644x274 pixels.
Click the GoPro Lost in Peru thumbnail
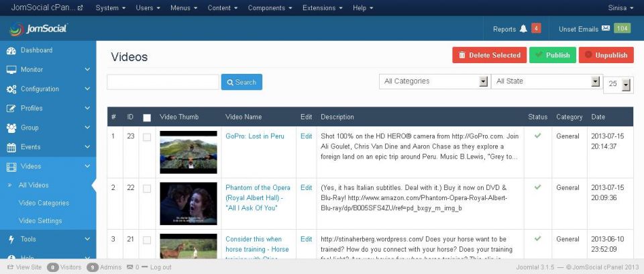tap(188, 152)
